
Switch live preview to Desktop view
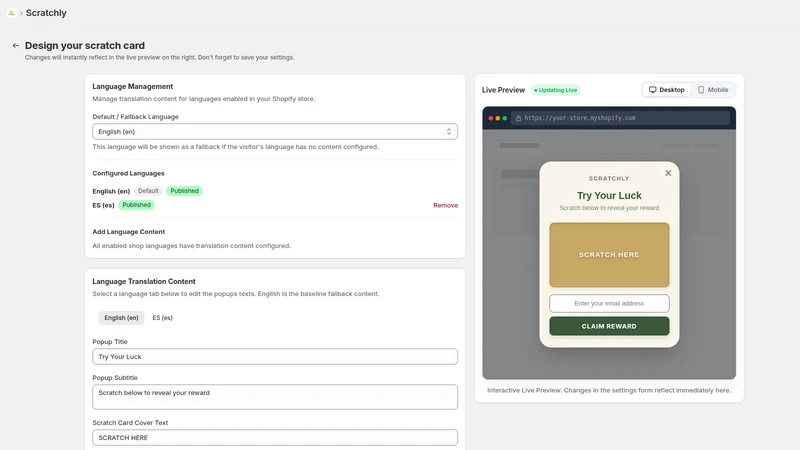[x=666, y=90]
